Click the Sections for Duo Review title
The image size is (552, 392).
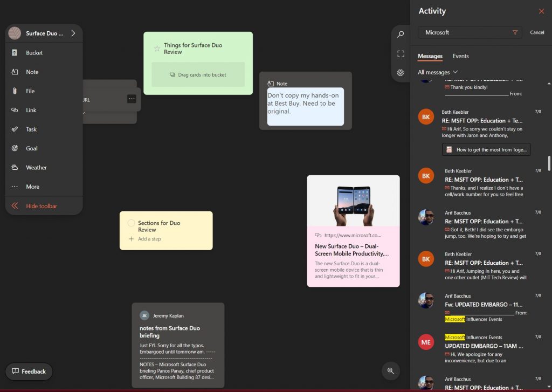[x=159, y=226]
